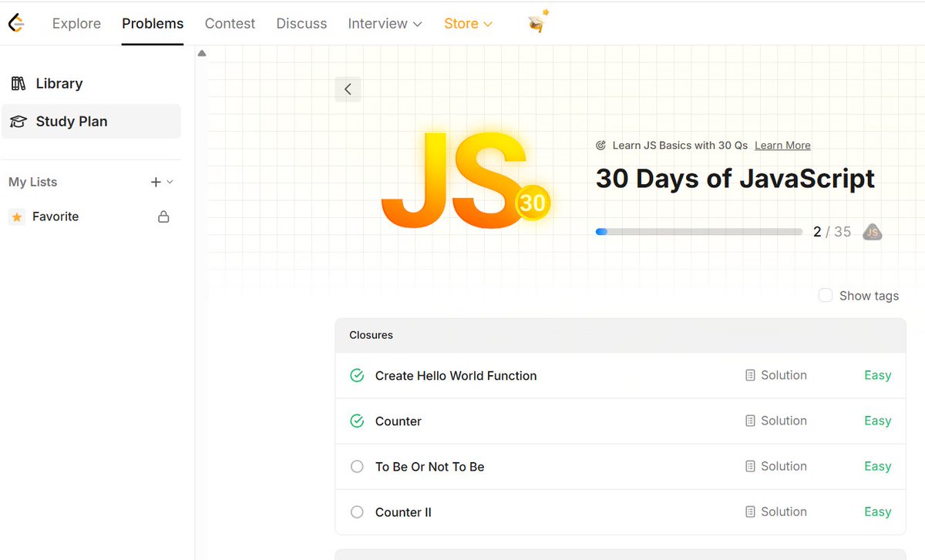The height and width of the screenshot is (560, 925).
Task: Click the LeetCode logo icon
Action: 15,23
